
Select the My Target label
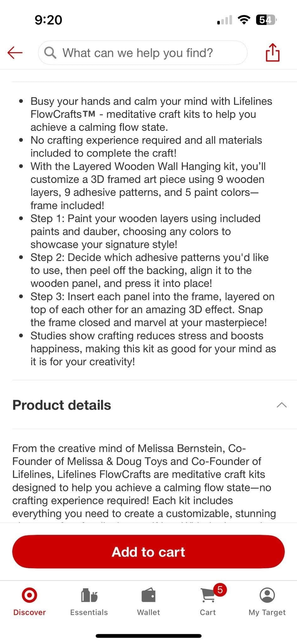click(267, 612)
